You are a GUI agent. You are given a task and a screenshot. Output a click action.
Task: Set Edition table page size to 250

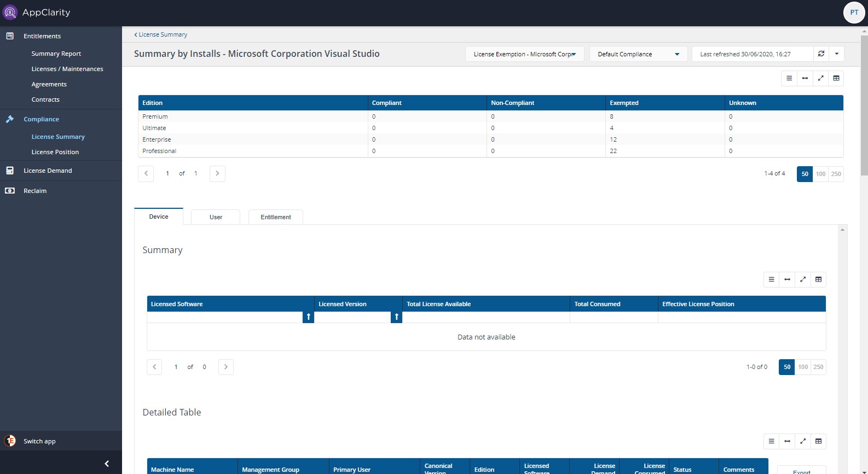click(x=836, y=174)
